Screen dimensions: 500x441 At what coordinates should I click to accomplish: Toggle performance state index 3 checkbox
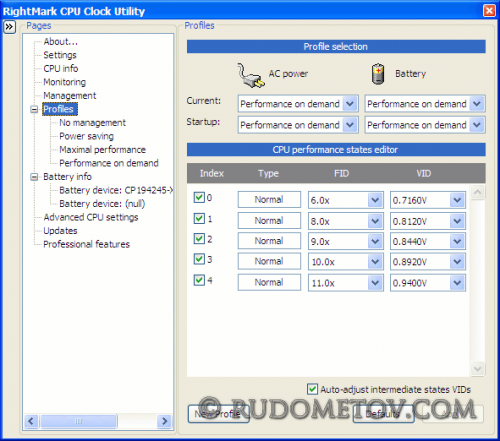click(x=199, y=259)
